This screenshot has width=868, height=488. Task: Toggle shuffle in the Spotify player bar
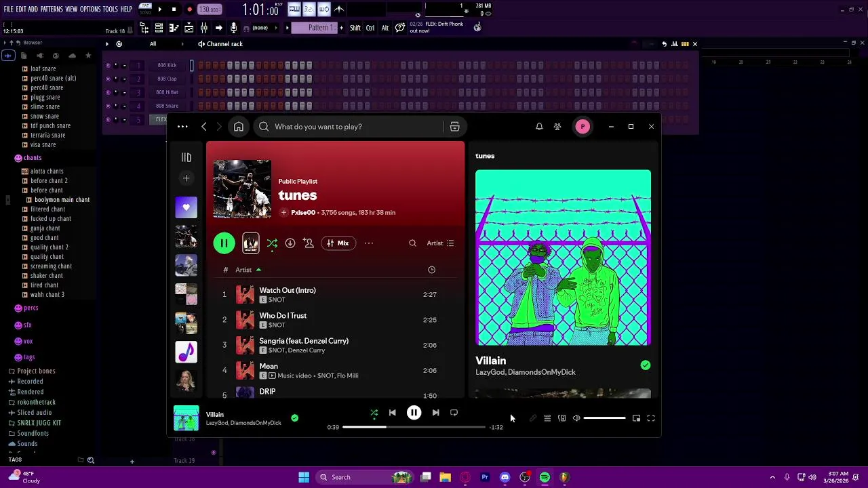pyautogui.click(x=374, y=412)
